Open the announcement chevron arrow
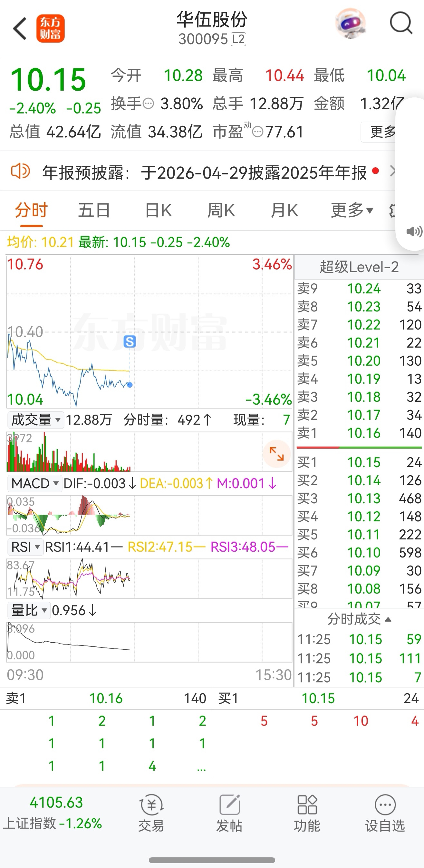This screenshot has height=868, width=424. tap(392, 171)
